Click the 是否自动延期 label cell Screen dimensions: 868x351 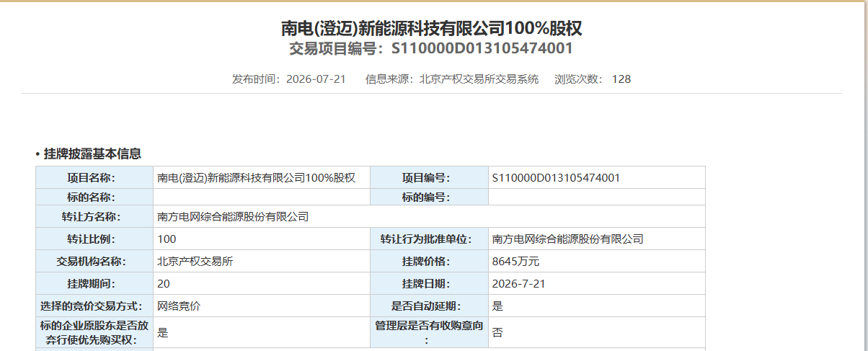pos(429,306)
